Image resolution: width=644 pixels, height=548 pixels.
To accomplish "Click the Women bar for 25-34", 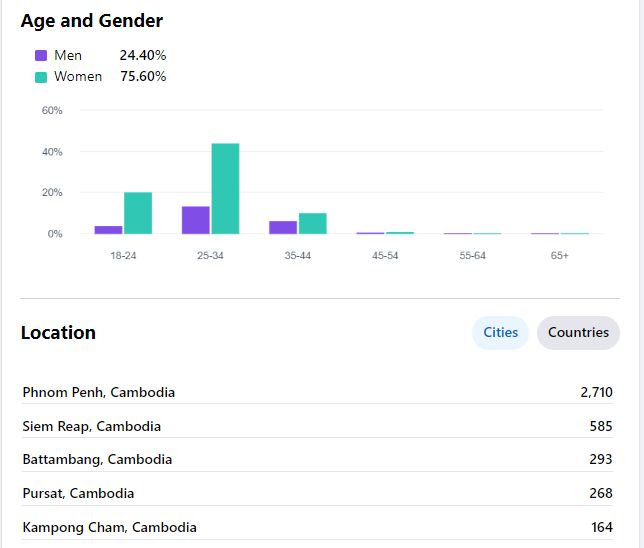I will (225, 189).
